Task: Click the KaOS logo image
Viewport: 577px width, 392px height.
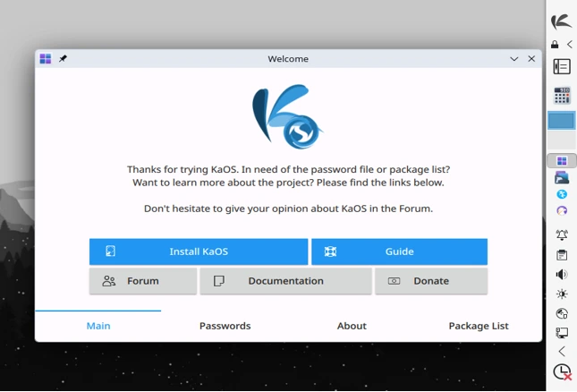Action: click(287, 116)
